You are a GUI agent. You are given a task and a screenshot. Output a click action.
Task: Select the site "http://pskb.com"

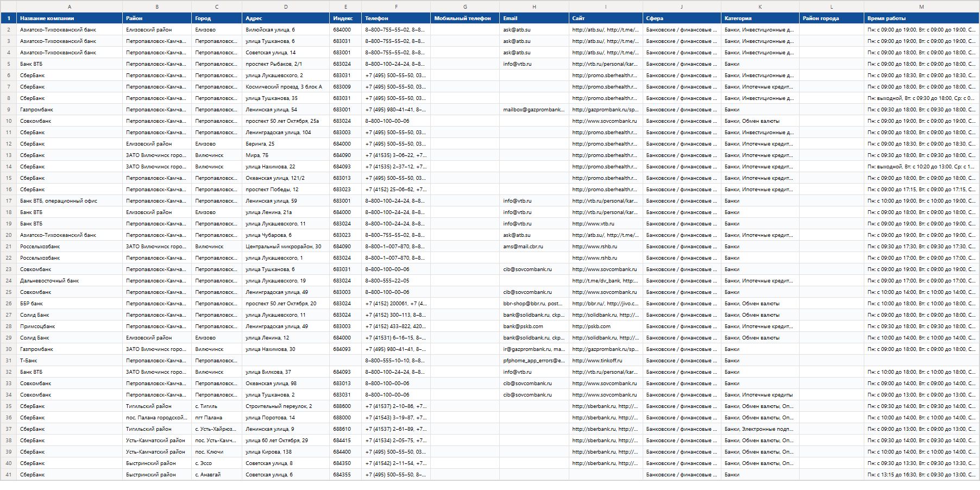click(x=606, y=326)
